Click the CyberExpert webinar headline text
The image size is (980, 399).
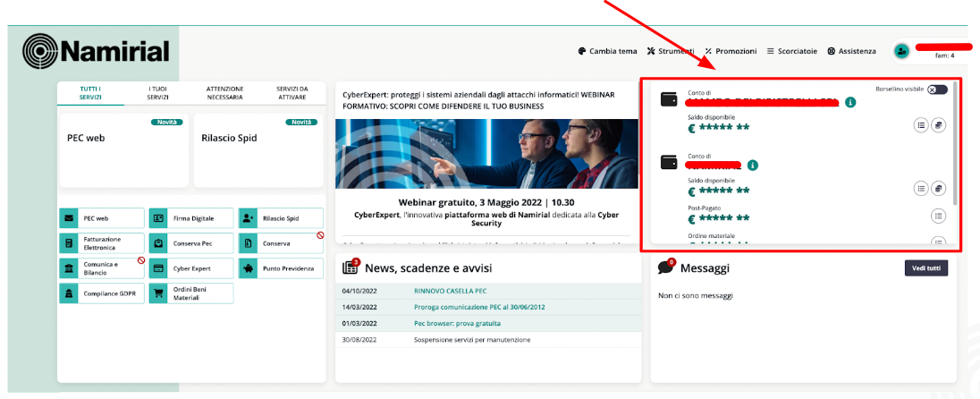pyautogui.click(x=479, y=100)
